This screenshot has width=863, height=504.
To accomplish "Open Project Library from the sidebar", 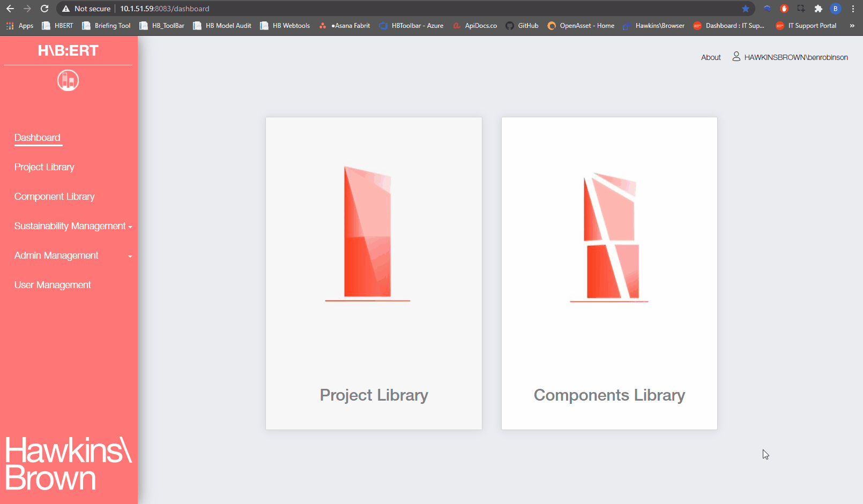I will 44,167.
